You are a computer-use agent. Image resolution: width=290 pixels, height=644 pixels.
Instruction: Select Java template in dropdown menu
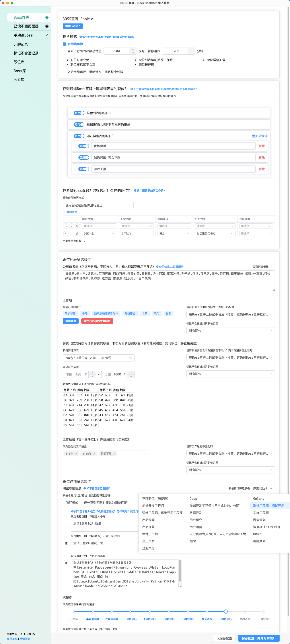[x=217, y=498]
